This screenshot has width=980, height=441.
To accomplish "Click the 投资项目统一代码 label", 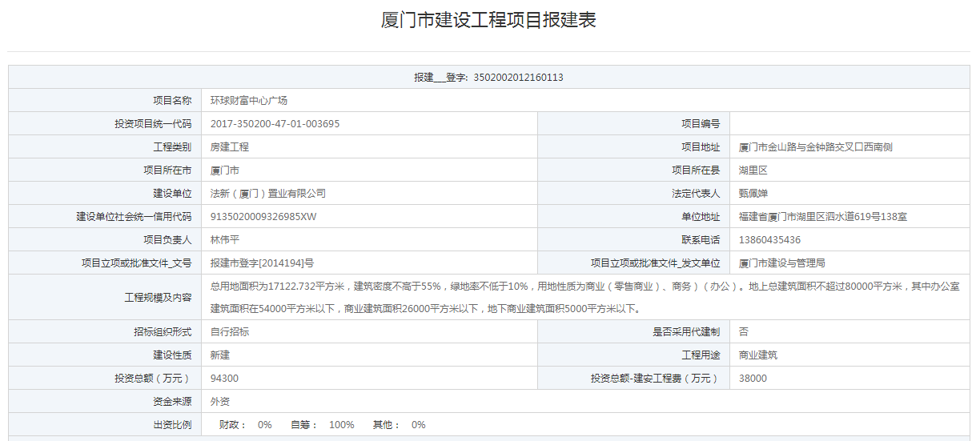I will click(153, 124).
